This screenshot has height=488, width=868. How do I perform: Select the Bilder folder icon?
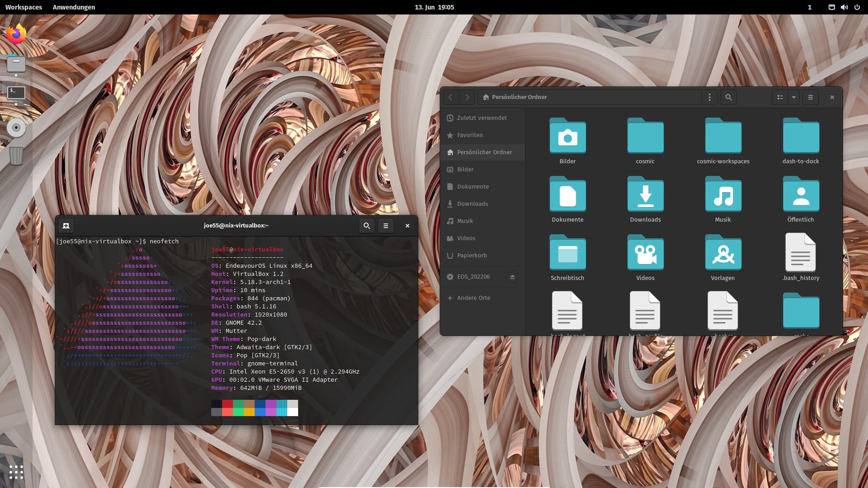(568, 136)
